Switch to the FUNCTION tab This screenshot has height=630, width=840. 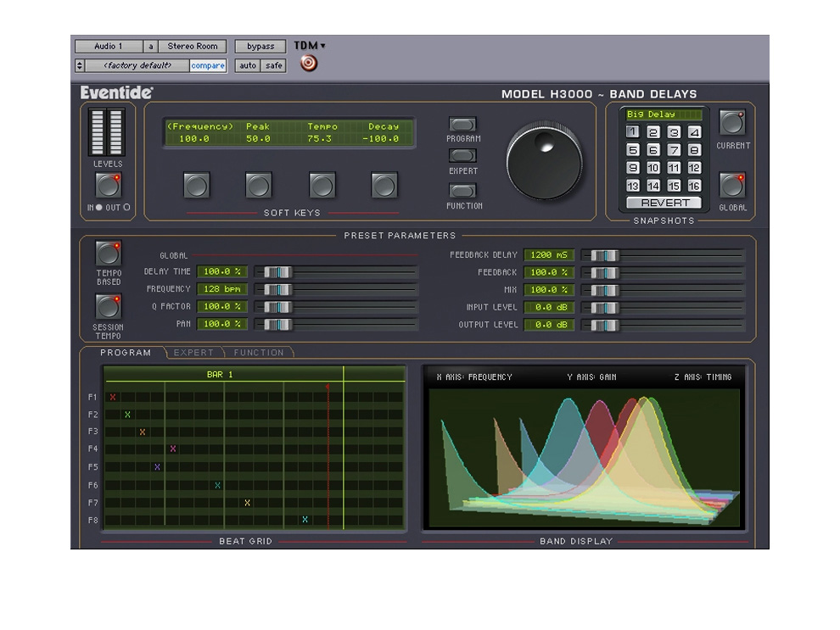click(259, 353)
